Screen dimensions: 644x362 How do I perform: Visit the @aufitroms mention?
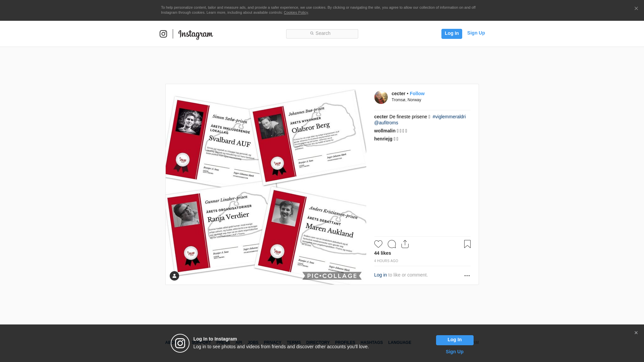pos(386,123)
